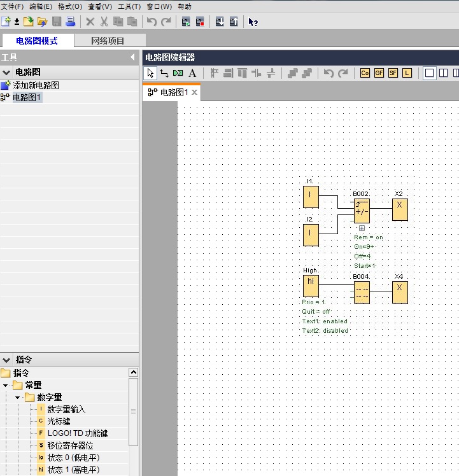Collapse the 工具 panel arrow
The image size is (459, 476).
(132, 57)
